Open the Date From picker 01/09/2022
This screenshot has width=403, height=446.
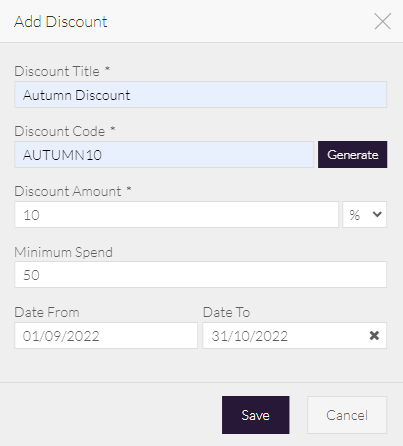(x=106, y=335)
